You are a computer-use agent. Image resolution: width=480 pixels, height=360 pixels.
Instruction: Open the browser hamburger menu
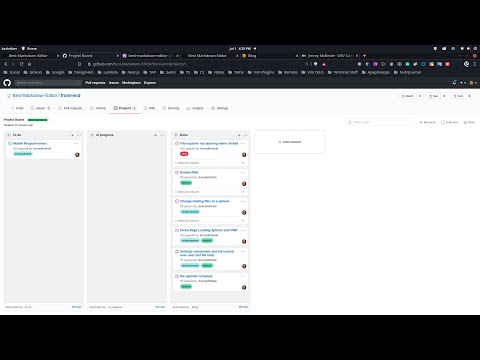coord(475,64)
